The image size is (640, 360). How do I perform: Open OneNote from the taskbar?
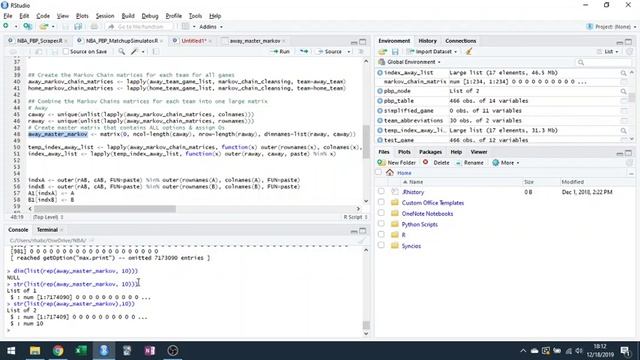coord(150,351)
